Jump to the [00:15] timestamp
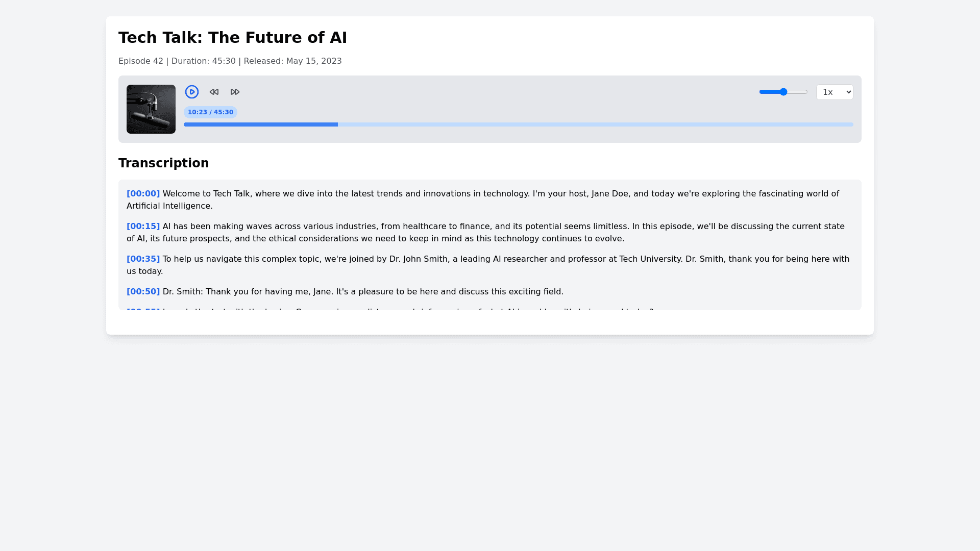This screenshot has width=980, height=551. pyautogui.click(x=143, y=227)
